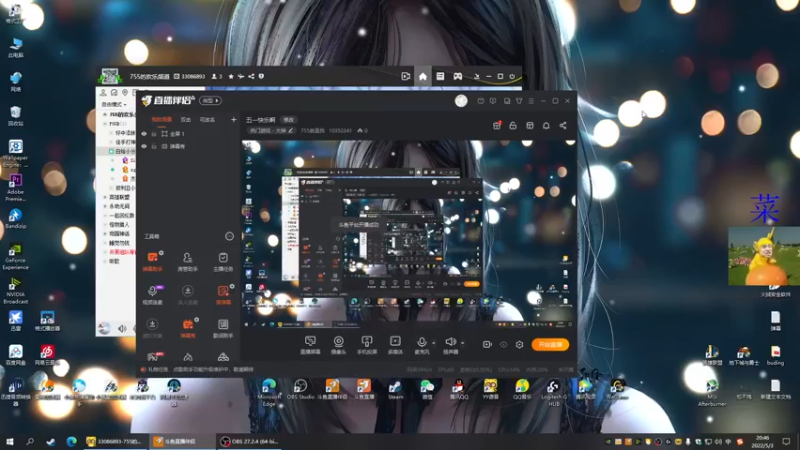Expand 睡觉勿扰 channel in YY tree
Image resolution: width=800 pixels, height=450 pixels.
106,243
